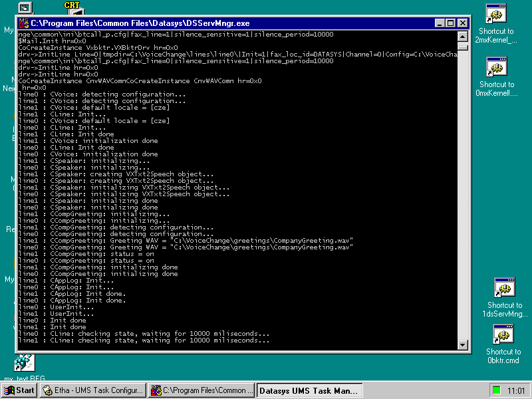Click the '$Mail.Init hr=0x0' console line
This screenshot has height=399, width=532.
tap(53, 41)
